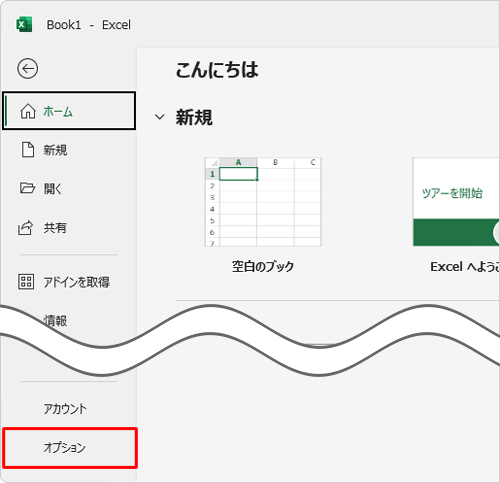
Task: Open the アドインを取得 label
Action: pyautogui.click(x=77, y=282)
